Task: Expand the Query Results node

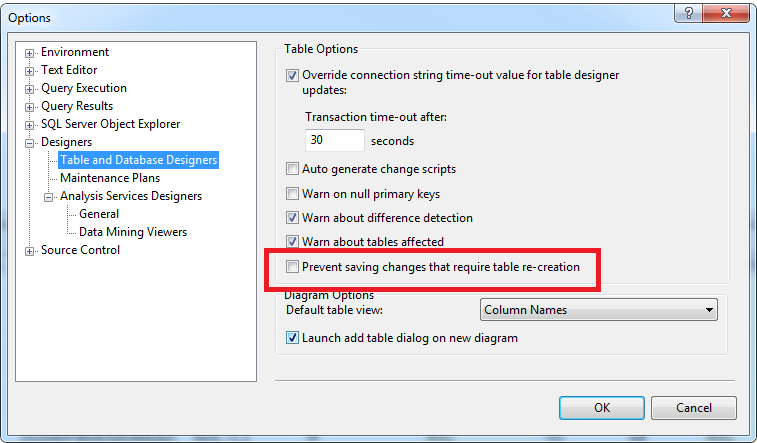Action: [31, 106]
